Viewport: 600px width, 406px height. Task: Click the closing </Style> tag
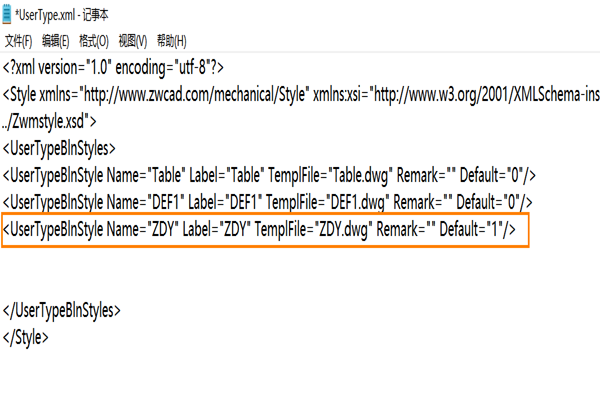click(26, 338)
